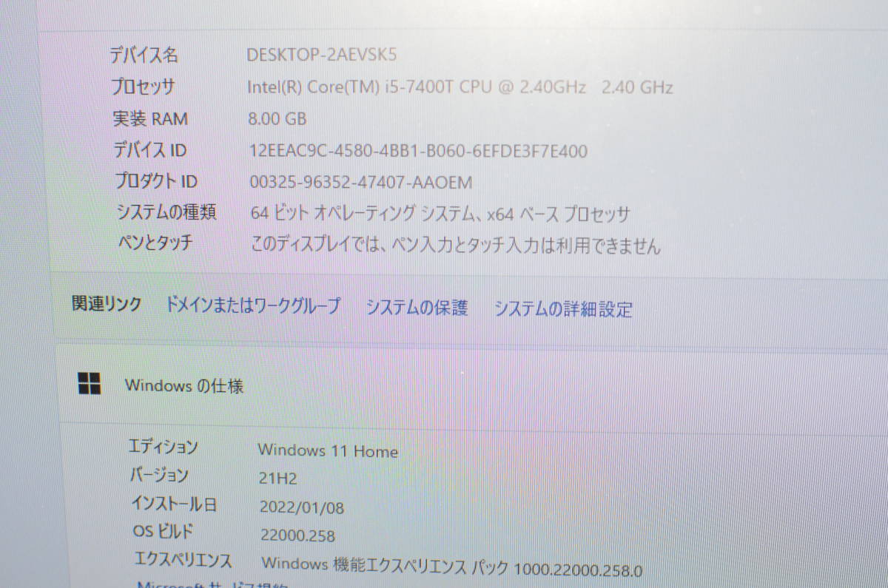The height and width of the screenshot is (588, 888).
Task: Select the install date 2022/01/08
Action: tap(302, 507)
